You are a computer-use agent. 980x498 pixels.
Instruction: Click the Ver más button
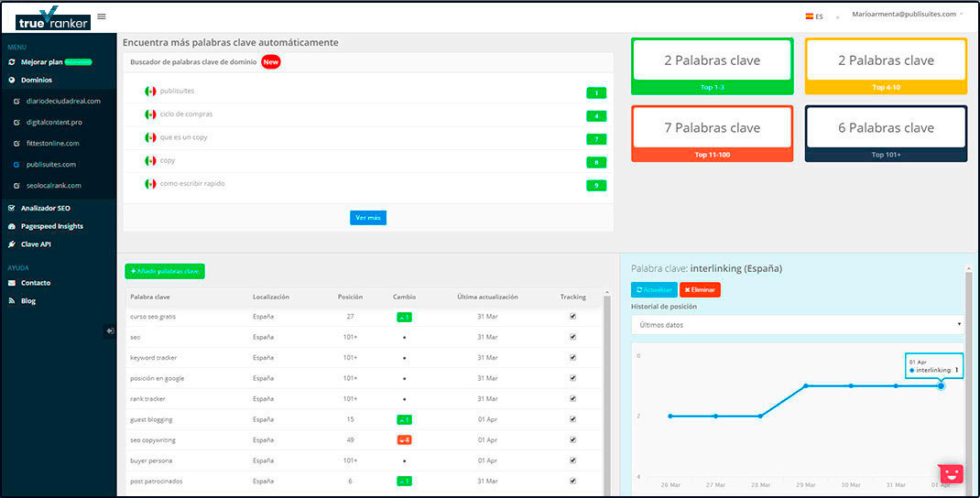pos(367,218)
